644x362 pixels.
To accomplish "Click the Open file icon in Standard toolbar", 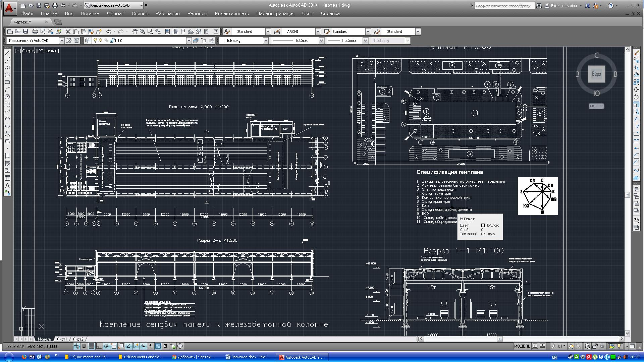I will (18, 32).
